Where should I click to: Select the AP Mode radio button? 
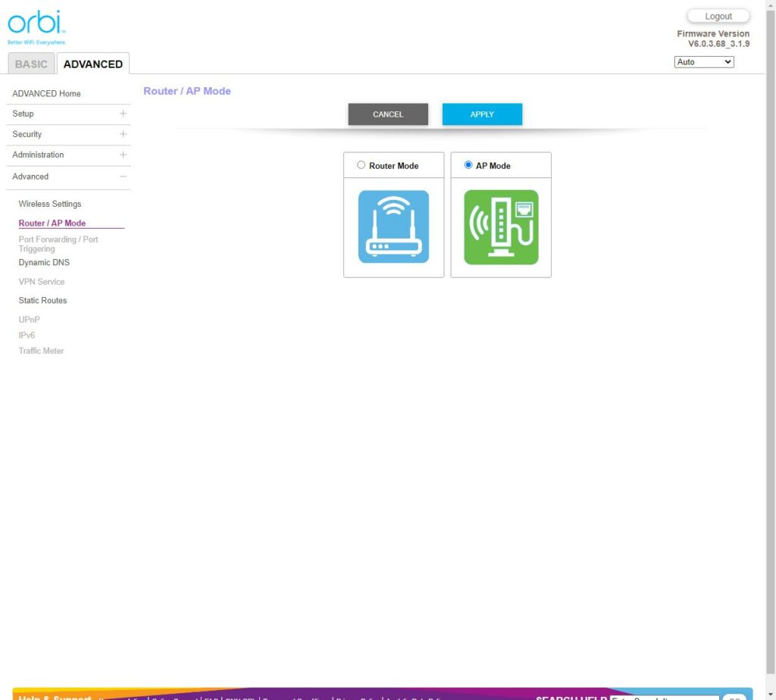coord(468,165)
